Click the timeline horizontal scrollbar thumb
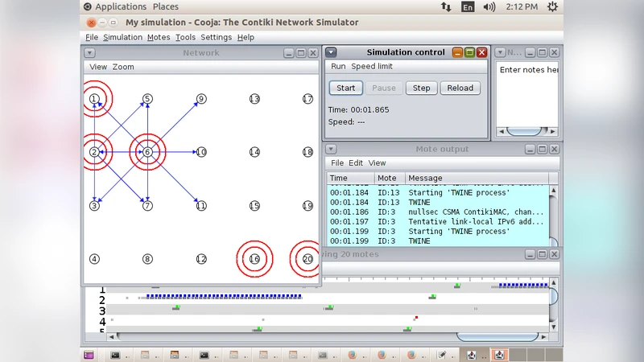This screenshot has height=362, width=644. (x=497, y=337)
